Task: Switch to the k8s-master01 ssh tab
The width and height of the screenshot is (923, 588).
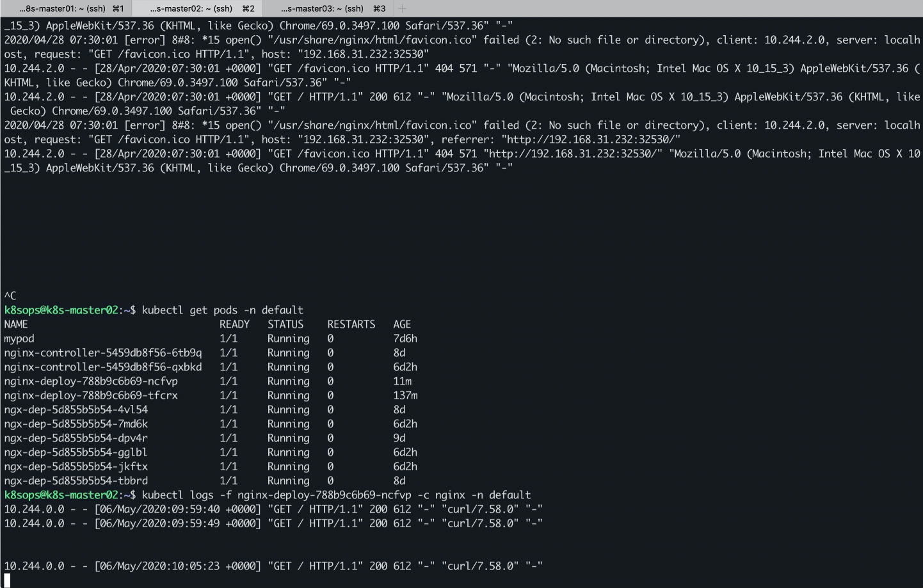Action: [67, 8]
